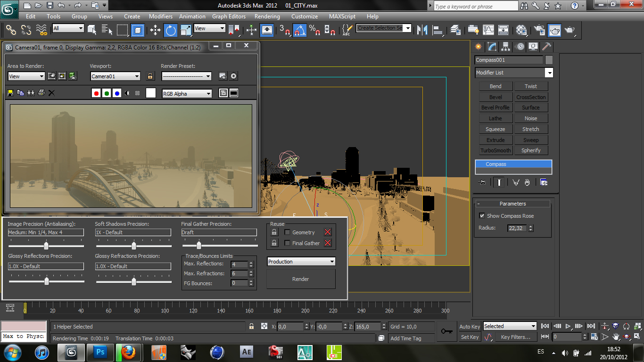Open Render Setup teapot icon
644x362 pixels.
[x=539, y=30]
